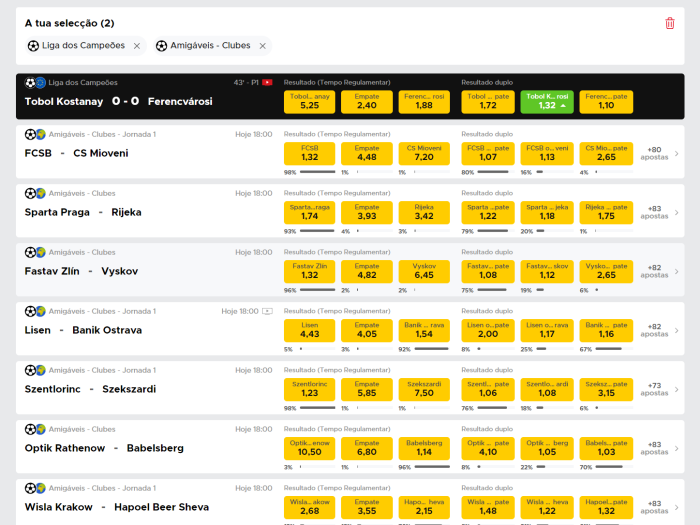700x525 pixels.
Task: Open Optik Rathenow - Babelsberg match
Action: [104, 448]
